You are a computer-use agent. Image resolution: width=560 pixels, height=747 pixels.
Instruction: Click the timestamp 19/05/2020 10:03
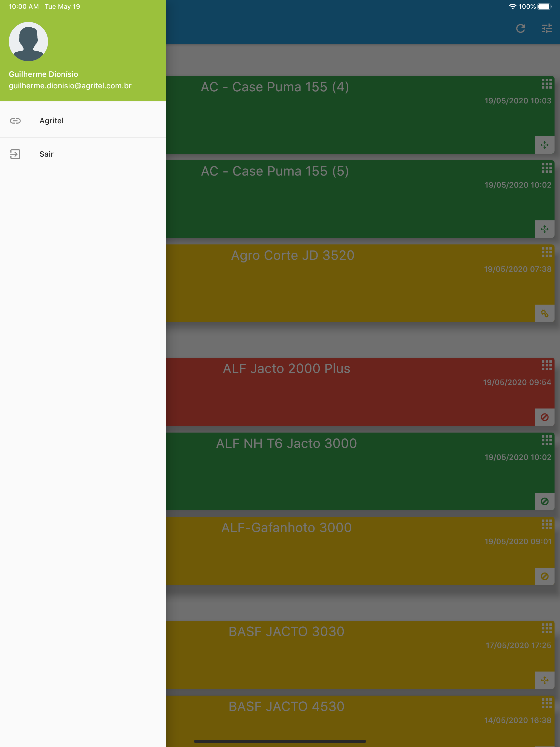click(518, 101)
